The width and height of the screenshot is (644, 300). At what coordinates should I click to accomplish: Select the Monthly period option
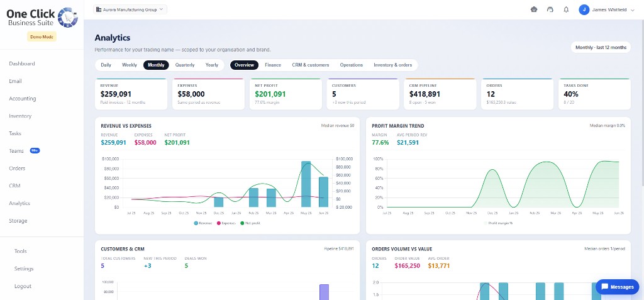tap(156, 65)
